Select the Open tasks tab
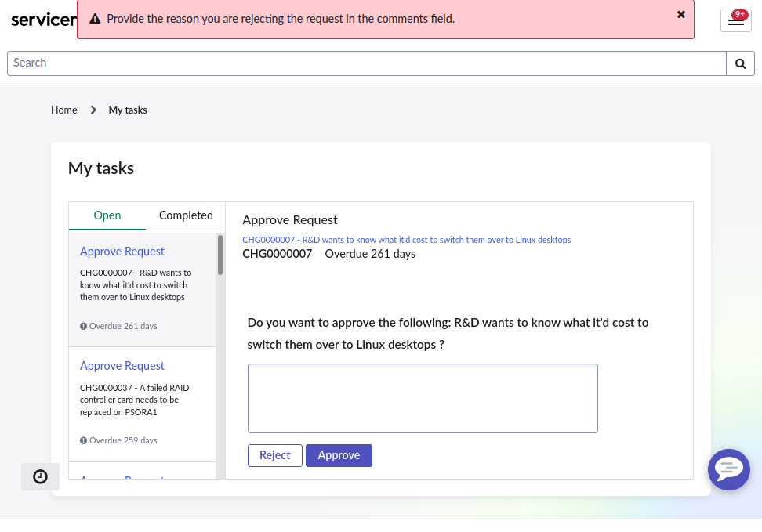The width and height of the screenshot is (762, 532). pos(107,215)
